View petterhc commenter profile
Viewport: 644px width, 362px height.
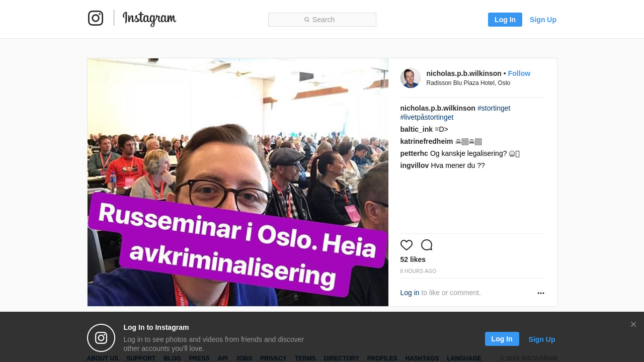point(414,153)
